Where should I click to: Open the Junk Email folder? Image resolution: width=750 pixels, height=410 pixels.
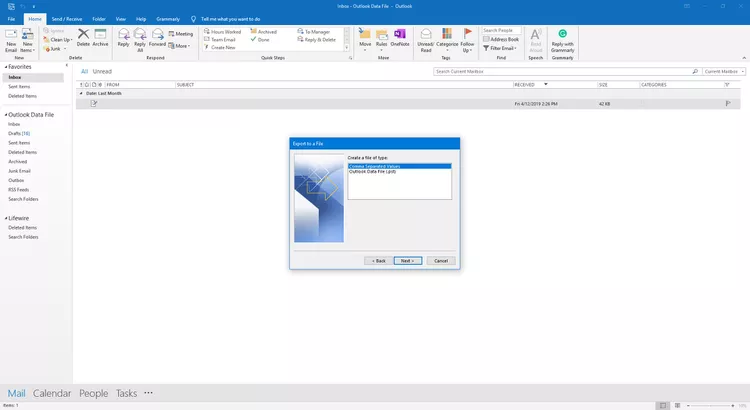pyautogui.click(x=19, y=171)
